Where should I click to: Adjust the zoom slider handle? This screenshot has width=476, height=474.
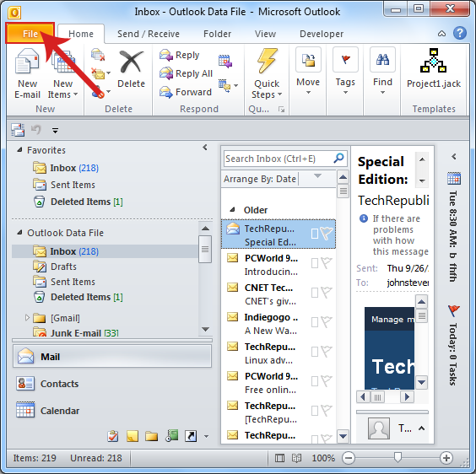click(x=398, y=457)
